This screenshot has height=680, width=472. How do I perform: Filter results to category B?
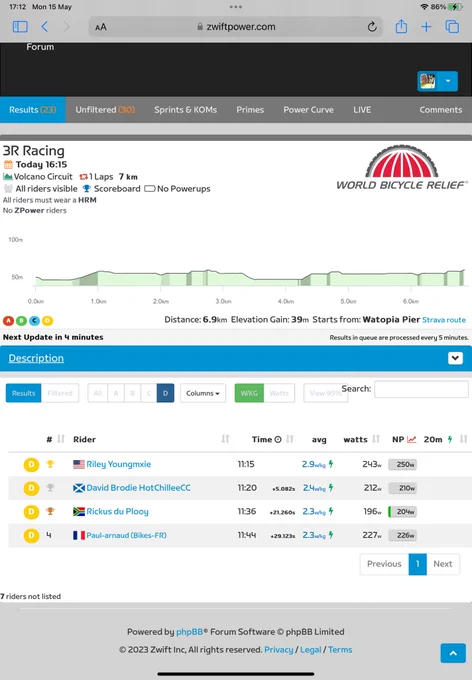132,393
